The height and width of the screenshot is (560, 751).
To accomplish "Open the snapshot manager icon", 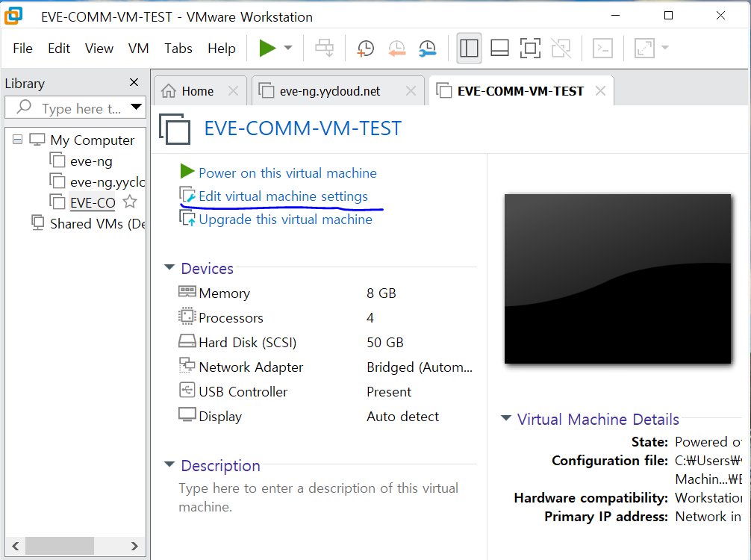I will pos(427,48).
